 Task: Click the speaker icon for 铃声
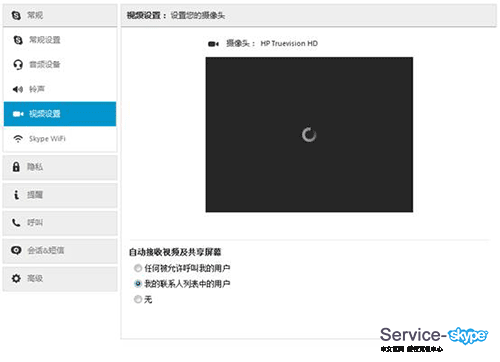(x=18, y=89)
